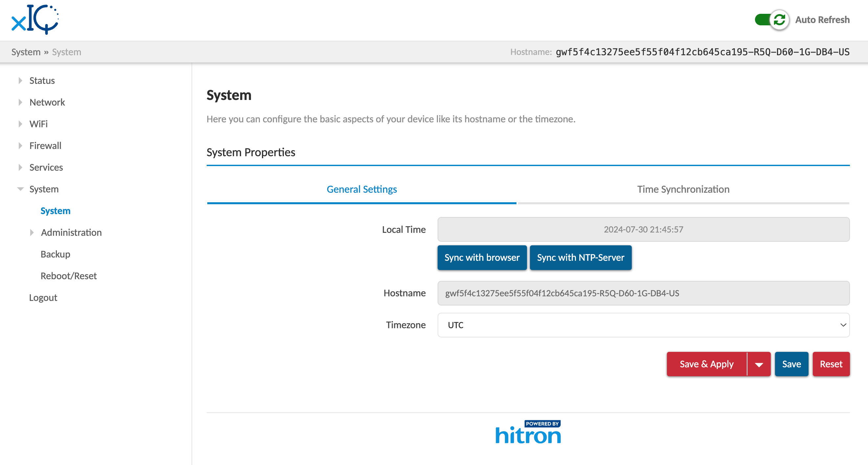Viewport: 868px width, 465px height.
Task: Expand the Firewall menu arrow
Action: click(20, 146)
